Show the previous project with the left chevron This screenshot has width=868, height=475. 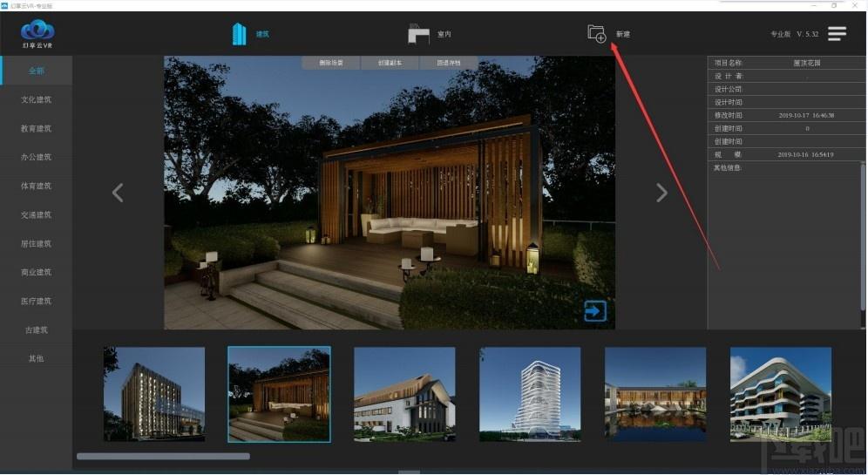tap(118, 193)
